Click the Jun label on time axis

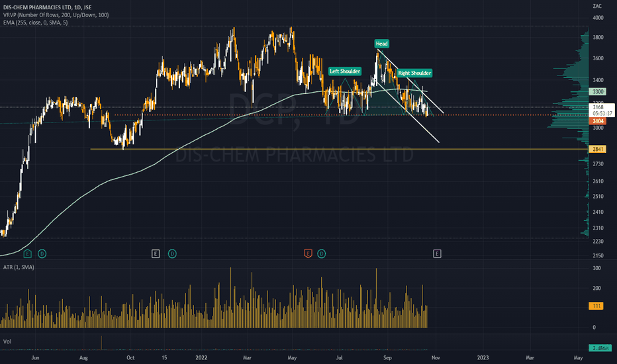35,357
